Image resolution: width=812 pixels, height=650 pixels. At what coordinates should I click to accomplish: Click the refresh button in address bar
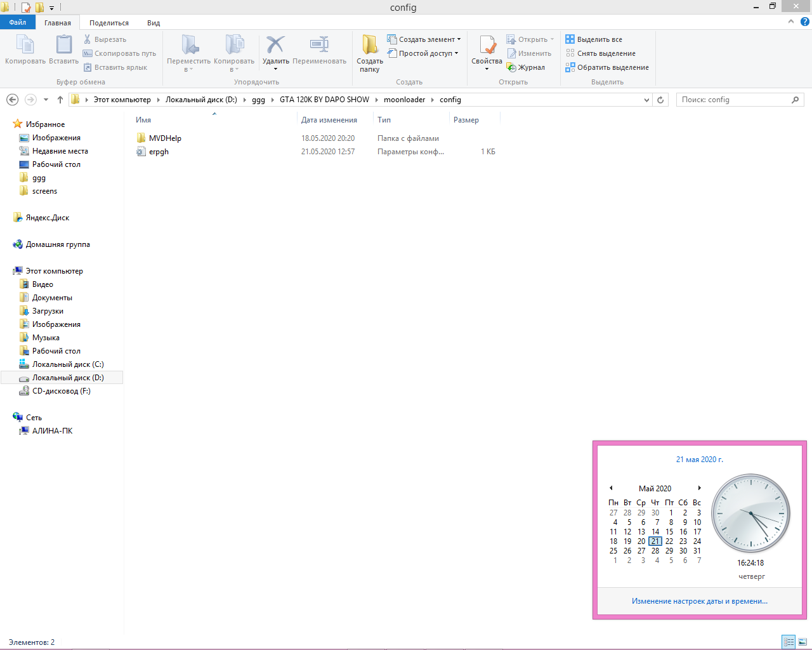tap(660, 100)
